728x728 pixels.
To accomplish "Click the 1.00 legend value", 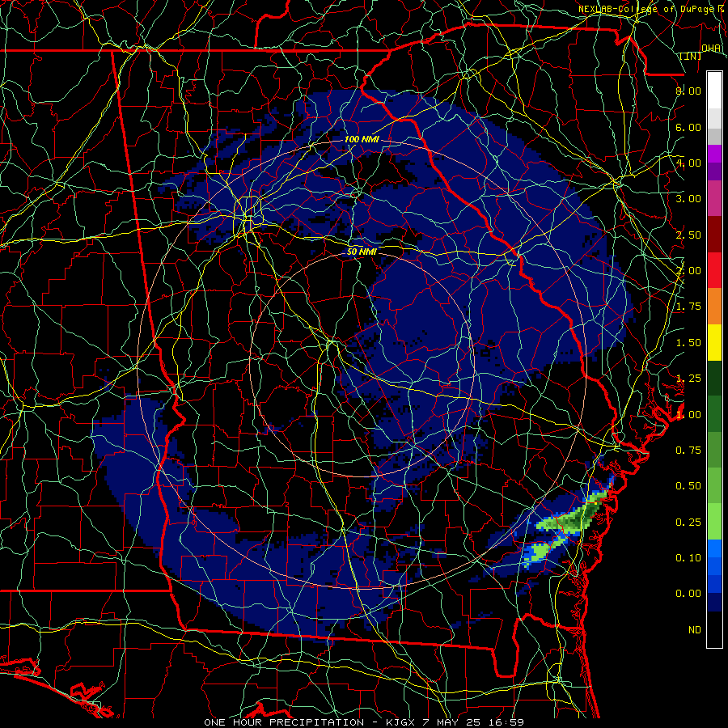I will point(688,415).
